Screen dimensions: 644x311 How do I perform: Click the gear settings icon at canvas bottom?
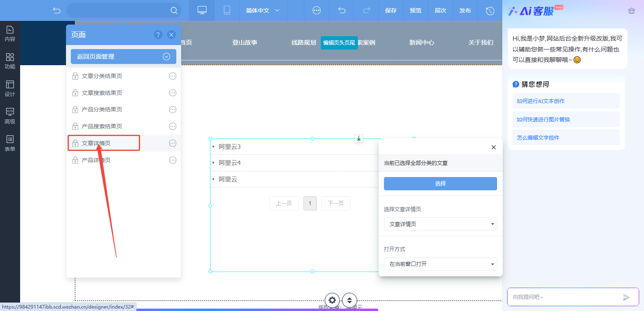(332, 300)
